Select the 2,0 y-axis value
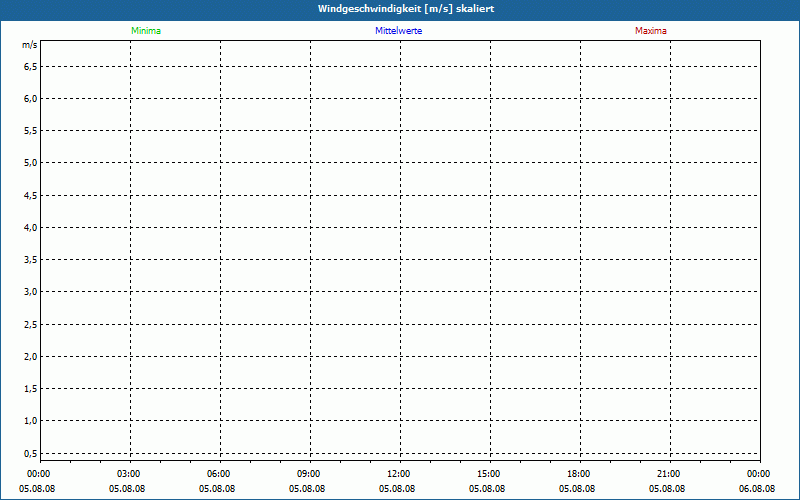This screenshot has height=500, width=800. 30,356
